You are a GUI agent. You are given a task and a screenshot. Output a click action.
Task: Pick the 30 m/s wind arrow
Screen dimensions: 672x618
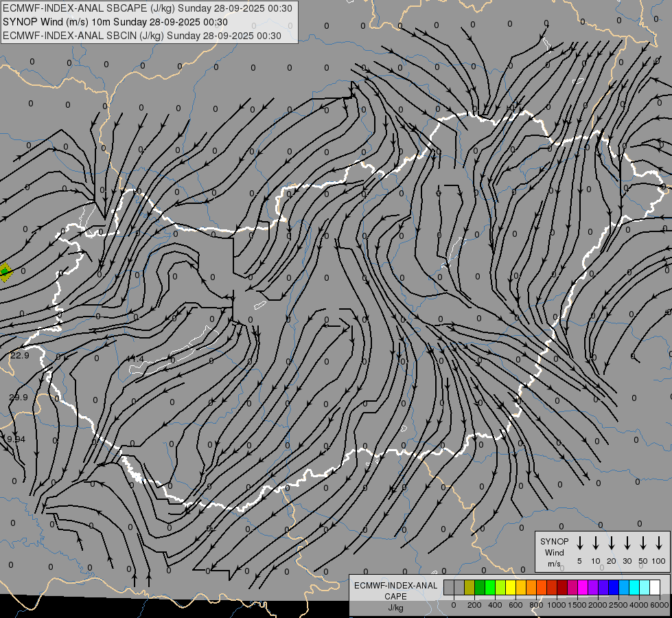[x=627, y=543]
